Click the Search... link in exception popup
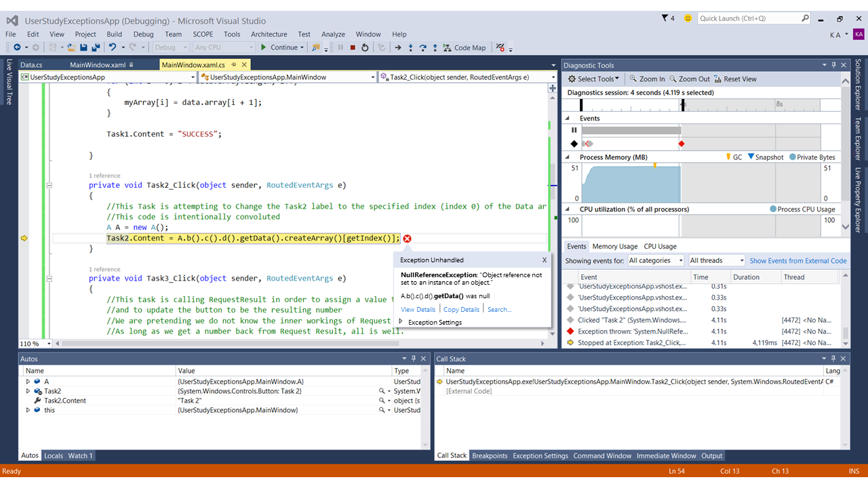The width and height of the screenshot is (868, 488). [499, 309]
